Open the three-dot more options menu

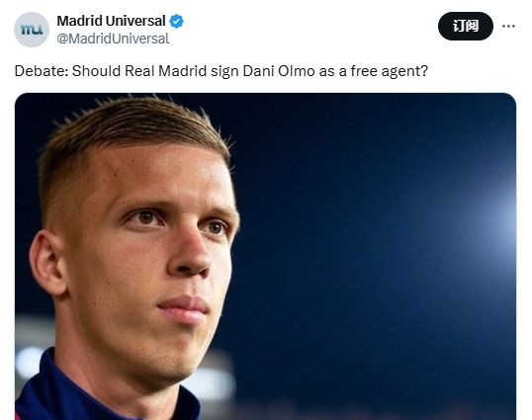[508, 26]
